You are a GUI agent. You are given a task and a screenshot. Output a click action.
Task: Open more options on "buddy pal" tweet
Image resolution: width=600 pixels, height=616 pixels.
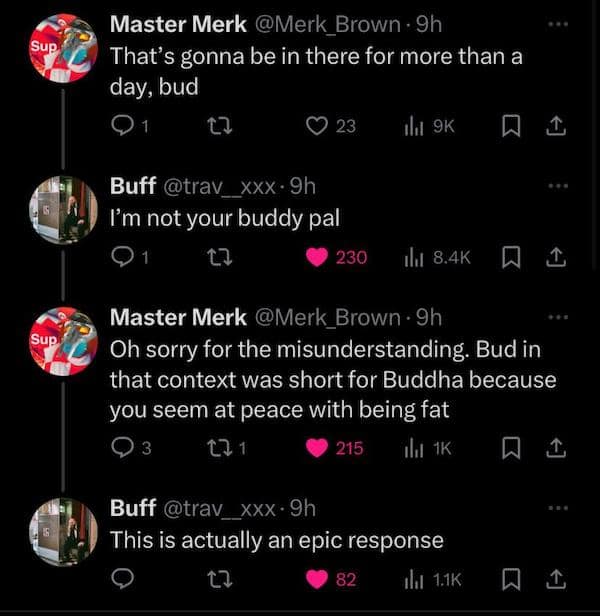(559, 185)
